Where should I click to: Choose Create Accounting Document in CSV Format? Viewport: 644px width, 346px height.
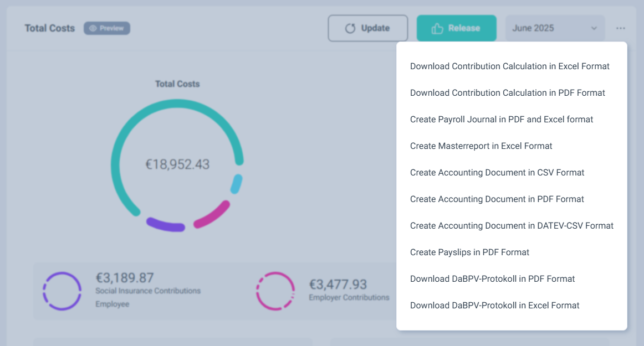pyautogui.click(x=497, y=173)
